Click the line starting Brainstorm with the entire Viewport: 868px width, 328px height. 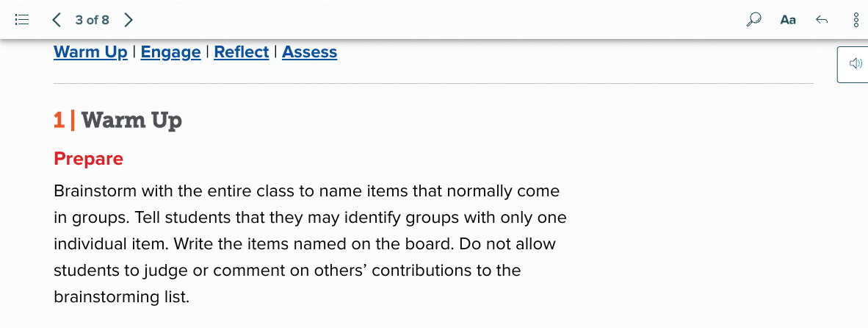click(x=307, y=192)
